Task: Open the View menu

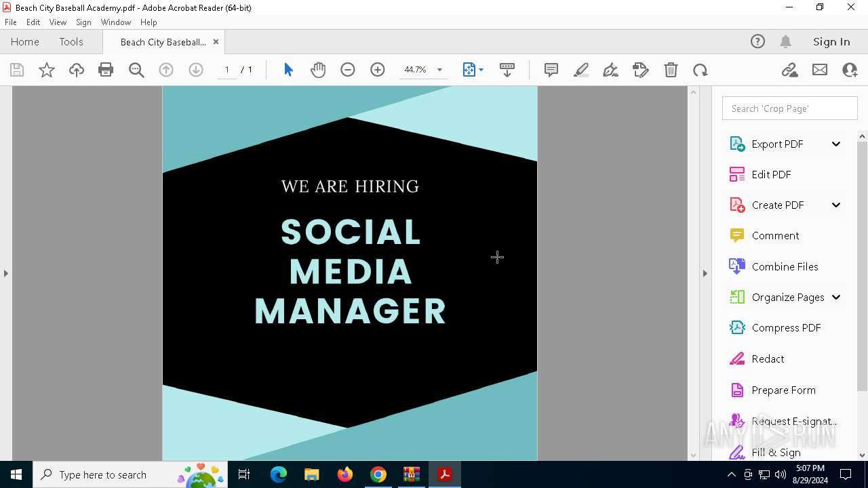Action: 58,22
